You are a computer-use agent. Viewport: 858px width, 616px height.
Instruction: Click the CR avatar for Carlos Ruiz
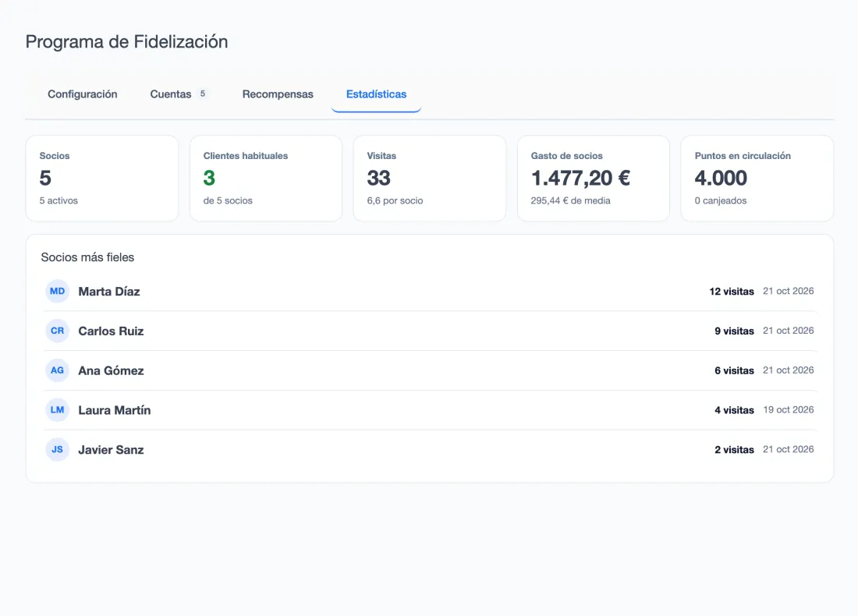tap(58, 331)
